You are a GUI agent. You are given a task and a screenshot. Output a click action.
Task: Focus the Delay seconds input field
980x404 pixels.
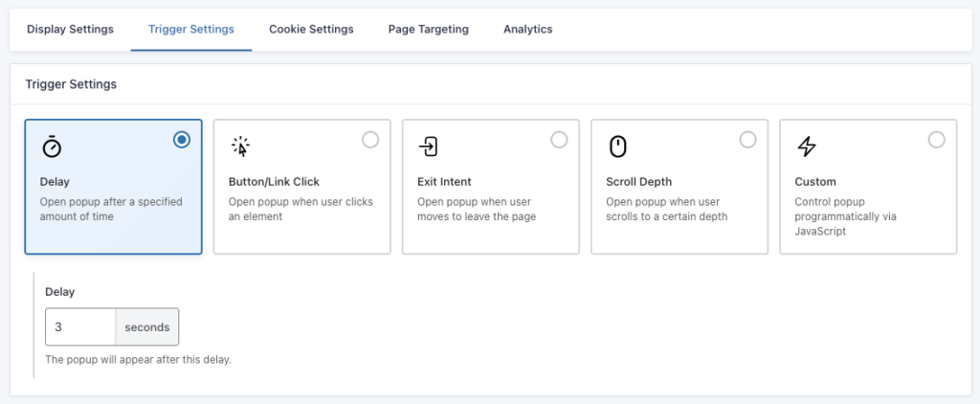(80, 326)
